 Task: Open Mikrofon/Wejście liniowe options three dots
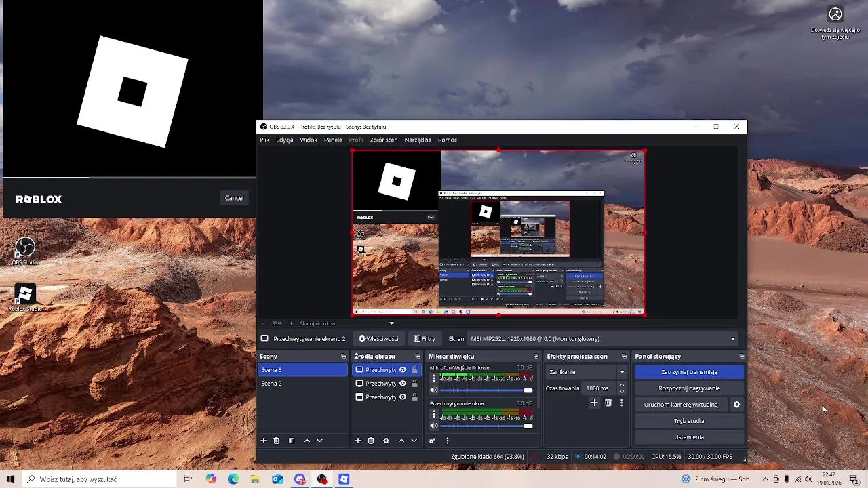point(434,378)
